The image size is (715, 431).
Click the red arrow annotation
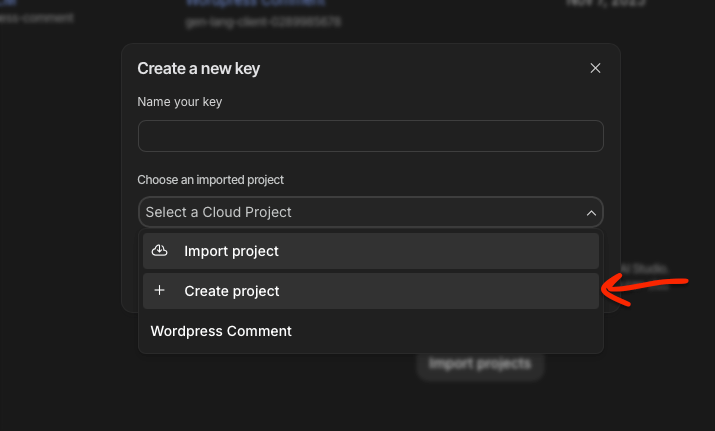point(644,290)
